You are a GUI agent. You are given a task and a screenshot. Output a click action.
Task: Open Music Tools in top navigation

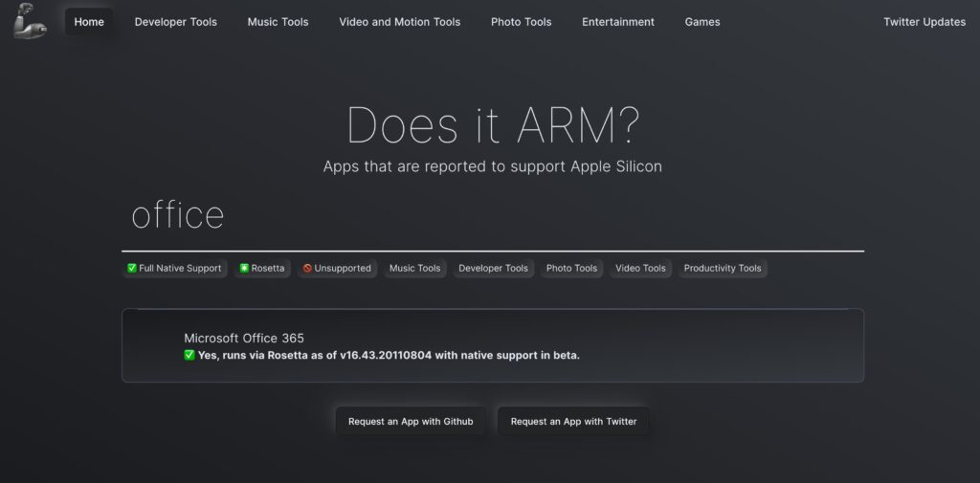(x=278, y=22)
